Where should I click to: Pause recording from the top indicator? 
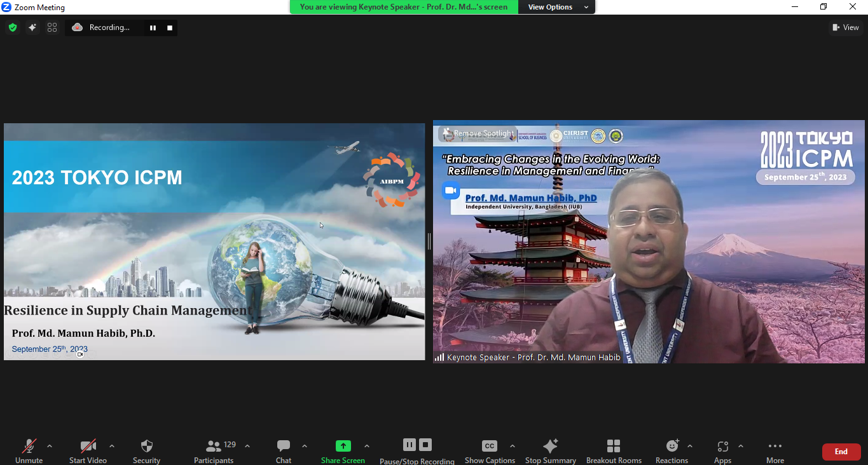pyautogui.click(x=153, y=28)
